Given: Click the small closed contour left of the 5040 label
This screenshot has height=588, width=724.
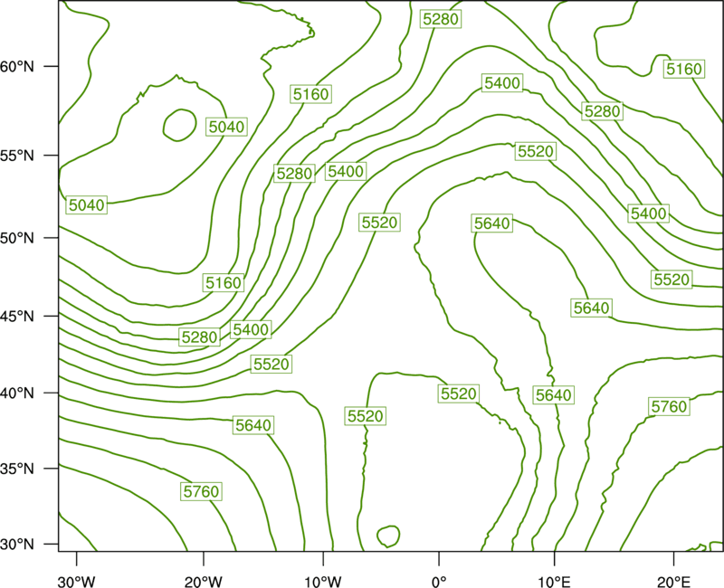Looking at the screenshot, I should 179,125.
